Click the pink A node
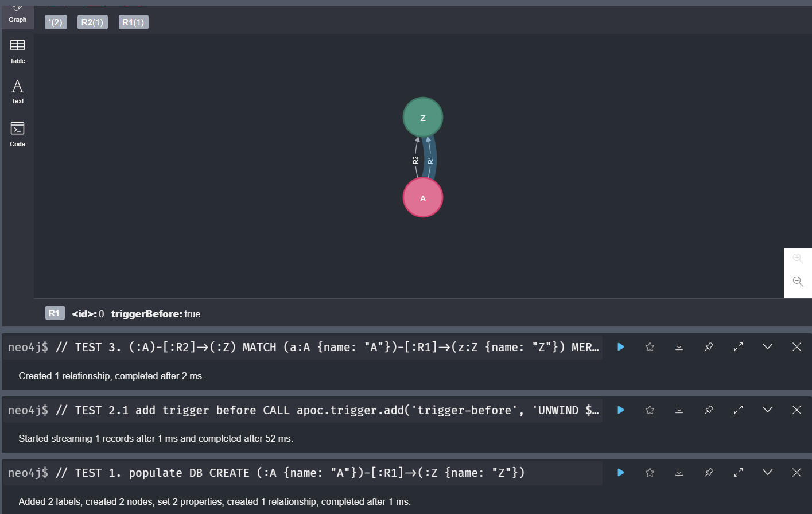Viewport: 812px width, 514px height. tap(422, 197)
